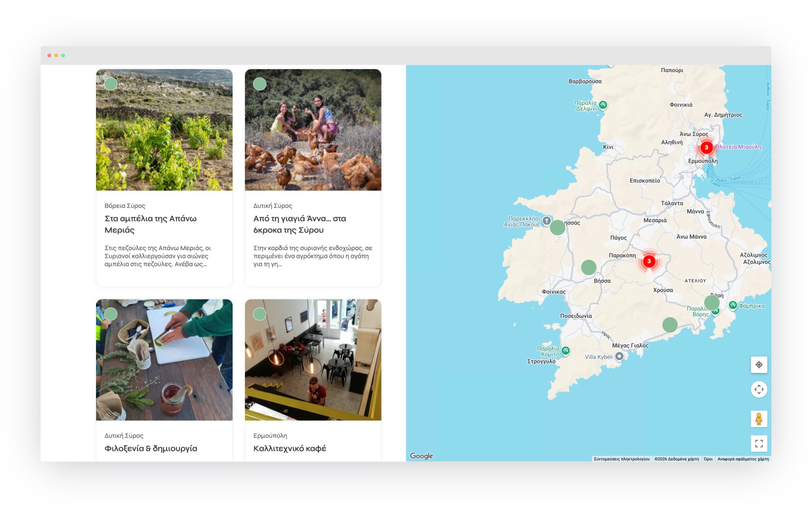Screen dimensions: 812x508
Task: Click the 'Κίνι' place label on the map
Action: pos(608,147)
